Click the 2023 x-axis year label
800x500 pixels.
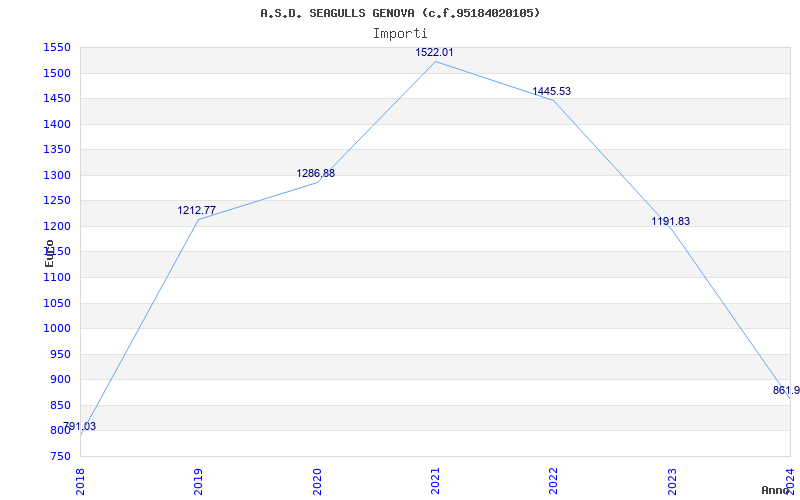672,482
